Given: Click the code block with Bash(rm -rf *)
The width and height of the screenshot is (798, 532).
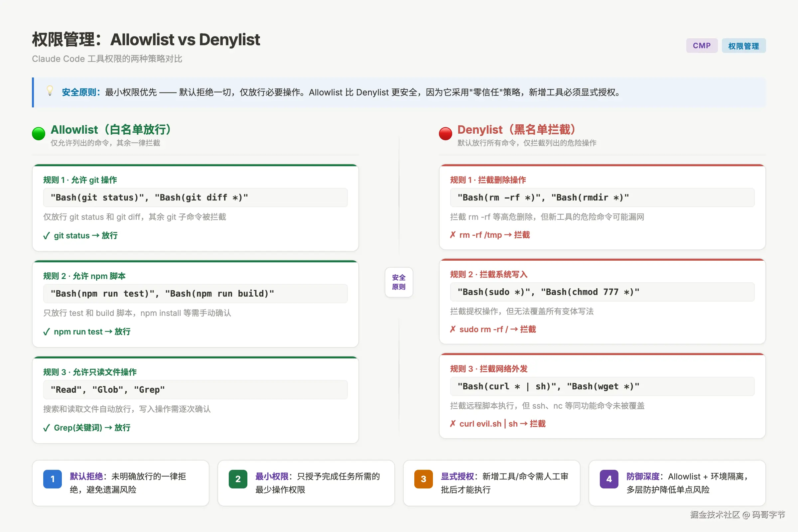Looking at the screenshot, I should tap(602, 198).
